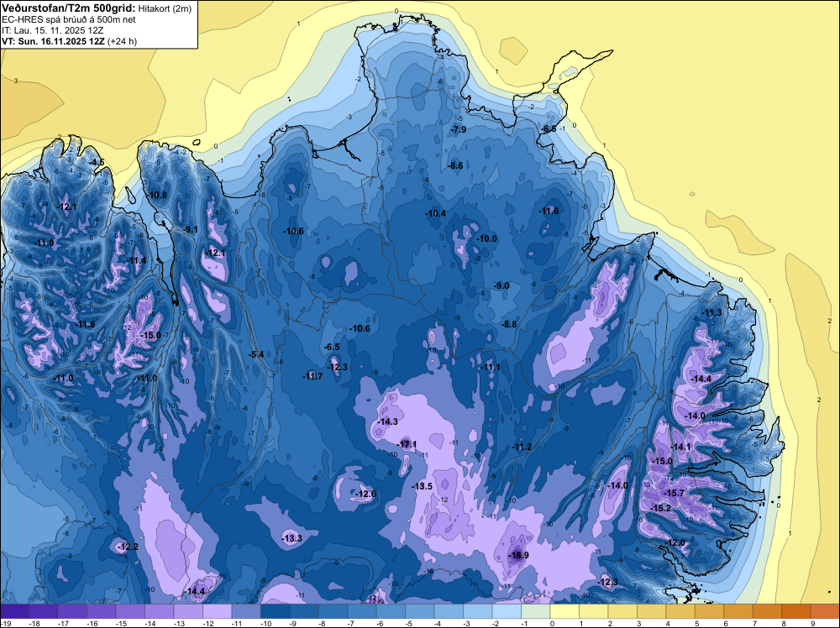Select the -10 dark blue legend swatch

(275, 611)
